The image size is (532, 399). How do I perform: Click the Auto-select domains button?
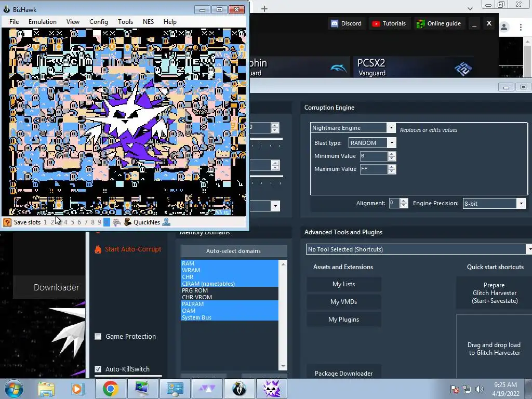tap(233, 251)
